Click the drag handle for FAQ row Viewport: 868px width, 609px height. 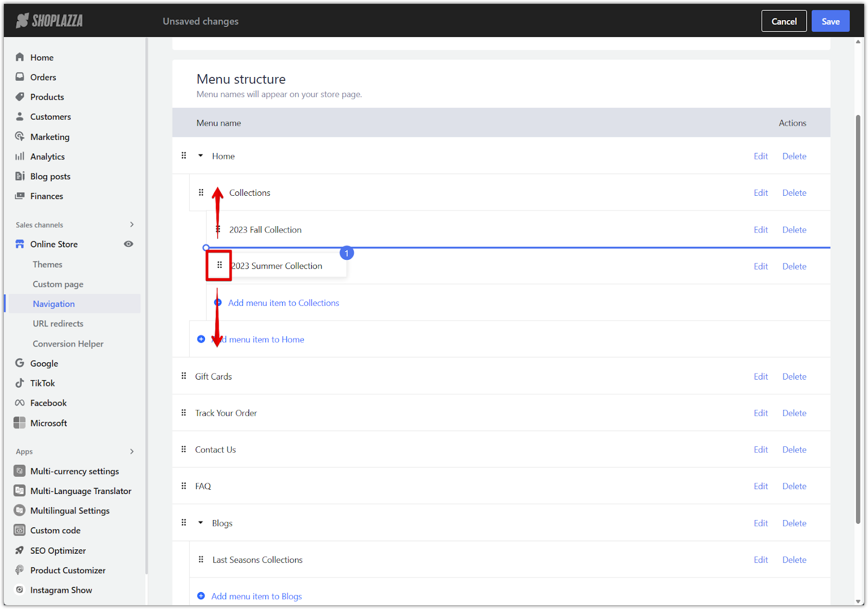[184, 486]
